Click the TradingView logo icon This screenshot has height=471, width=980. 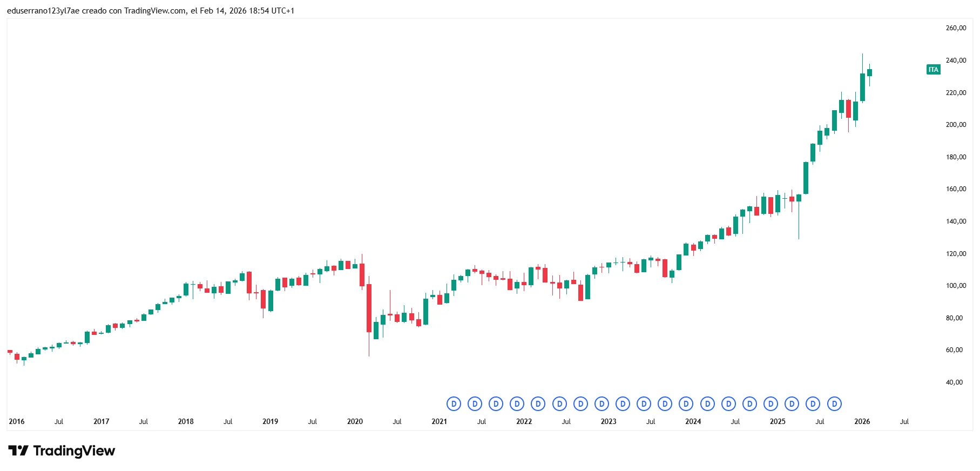tap(18, 451)
